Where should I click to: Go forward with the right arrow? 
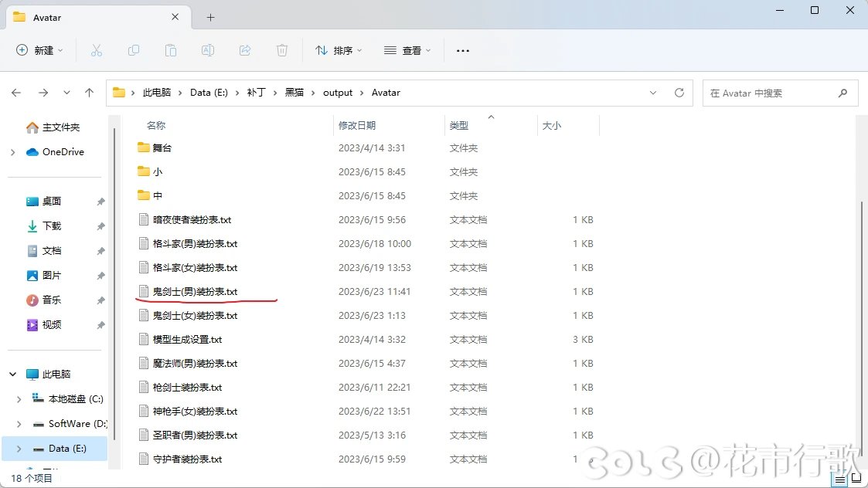pyautogui.click(x=43, y=93)
